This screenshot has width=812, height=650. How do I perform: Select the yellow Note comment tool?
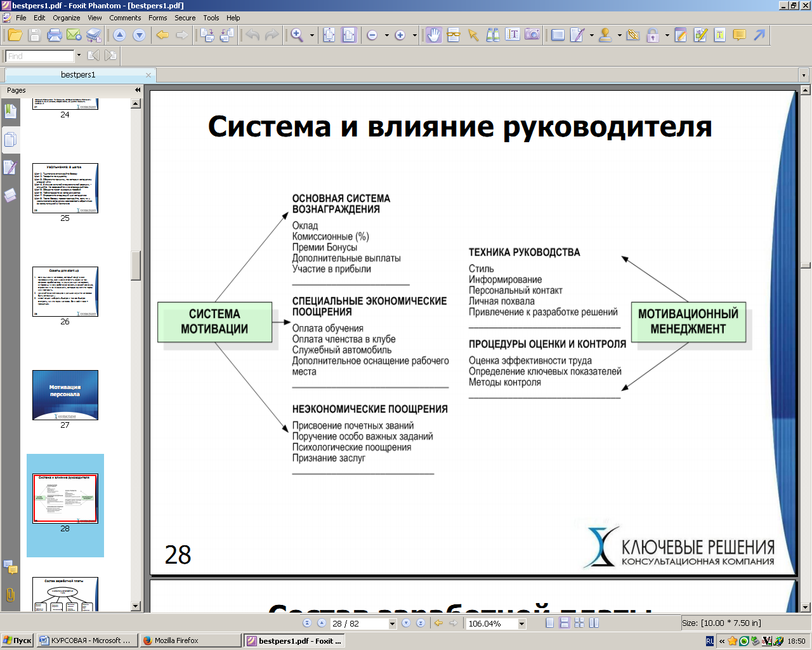click(x=740, y=36)
